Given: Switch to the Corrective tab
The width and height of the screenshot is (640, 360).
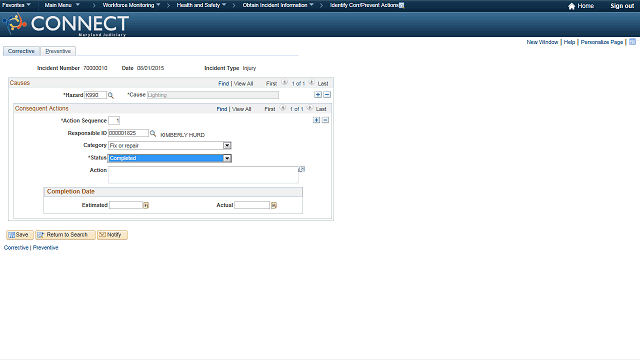Looking at the screenshot, I should coord(21,51).
